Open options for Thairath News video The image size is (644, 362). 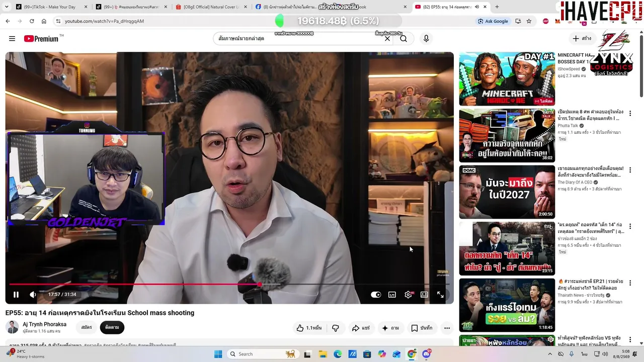[x=630, y=283]
